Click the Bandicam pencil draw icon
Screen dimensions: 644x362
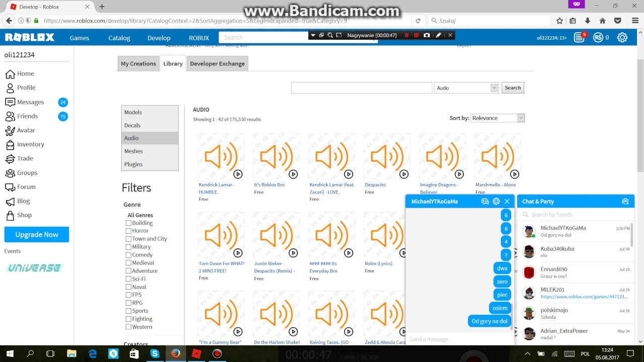tap(438, 35)
